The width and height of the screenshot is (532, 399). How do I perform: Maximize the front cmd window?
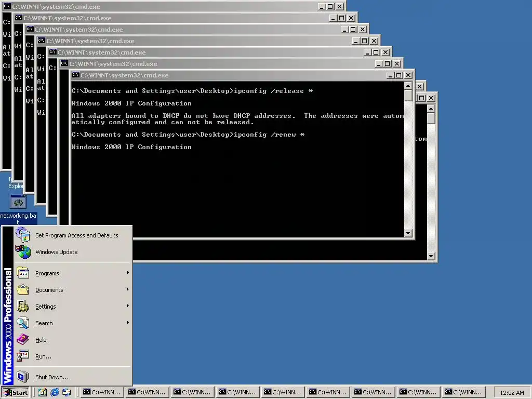[399, 75]
